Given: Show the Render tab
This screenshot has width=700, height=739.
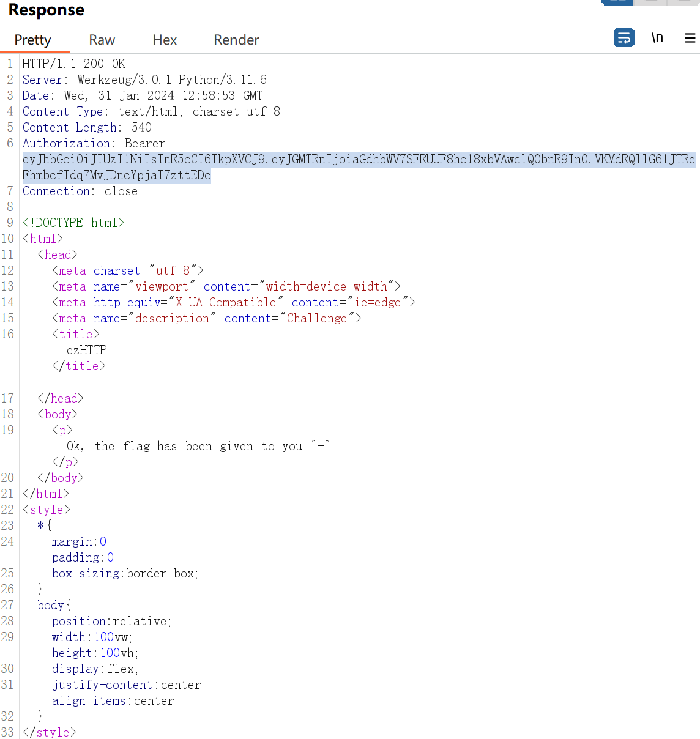Looking at the screenshot, I should (236, 40).
